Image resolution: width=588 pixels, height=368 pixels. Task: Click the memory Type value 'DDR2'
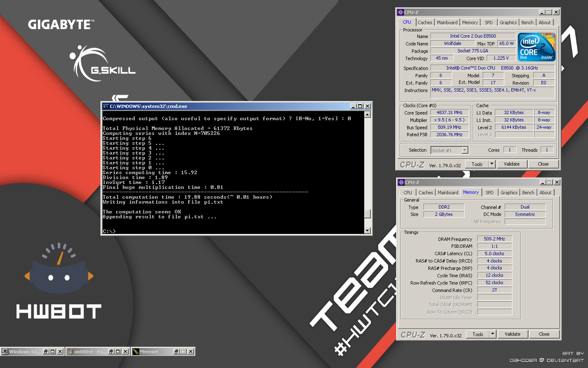tap(444, 207)
